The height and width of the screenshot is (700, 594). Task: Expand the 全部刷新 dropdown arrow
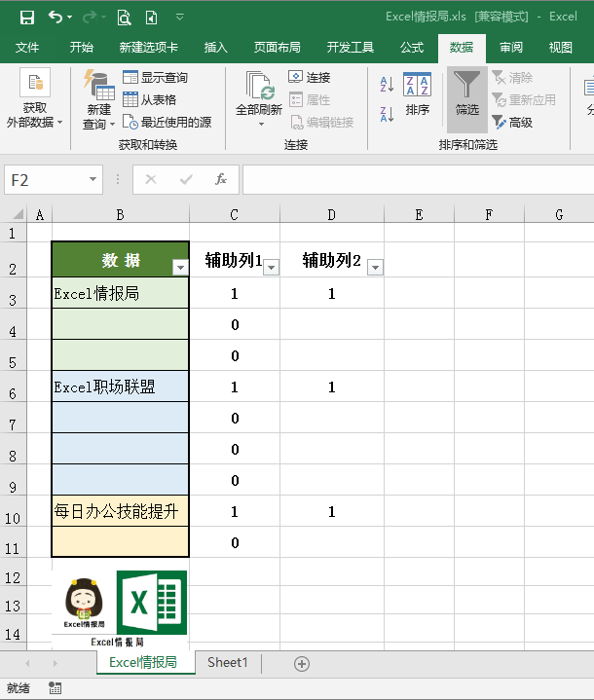click(x=261, y=124)
